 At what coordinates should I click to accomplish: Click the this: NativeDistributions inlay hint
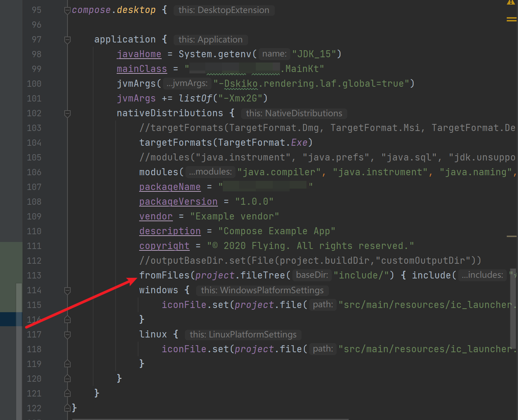point(294,113)
